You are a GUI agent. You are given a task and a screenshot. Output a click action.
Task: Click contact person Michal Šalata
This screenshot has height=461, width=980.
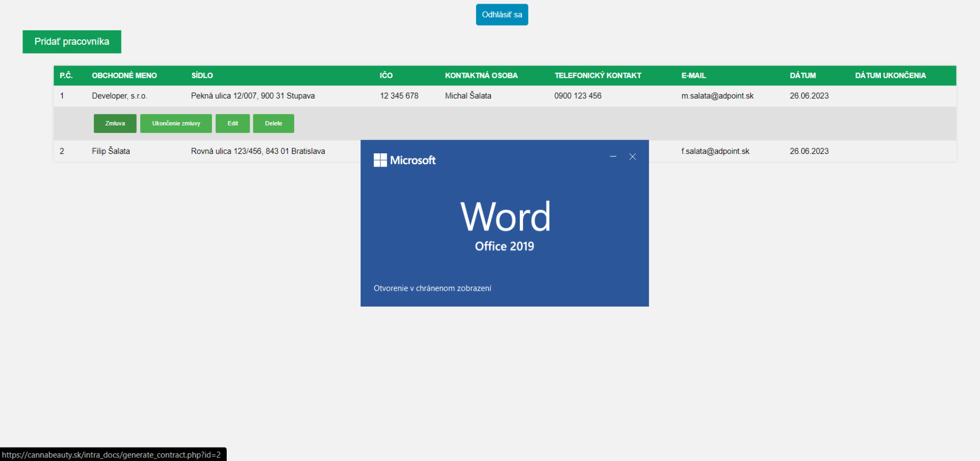tap(468, 96)
